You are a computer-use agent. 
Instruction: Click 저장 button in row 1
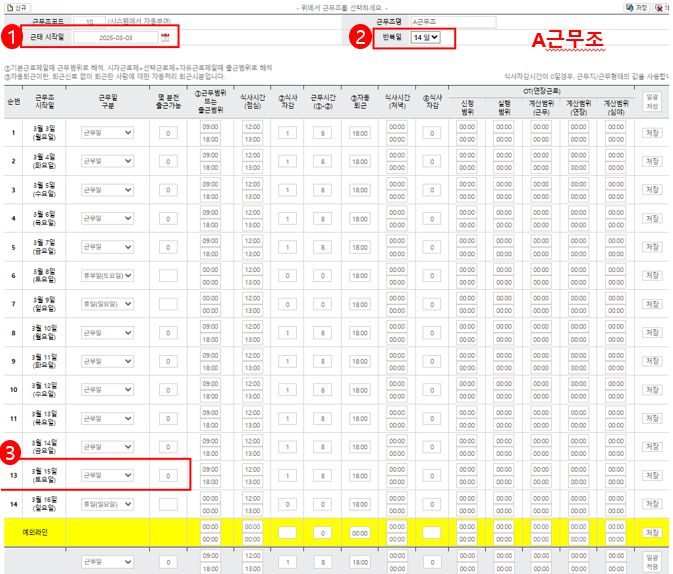click(x=651, y=132)
